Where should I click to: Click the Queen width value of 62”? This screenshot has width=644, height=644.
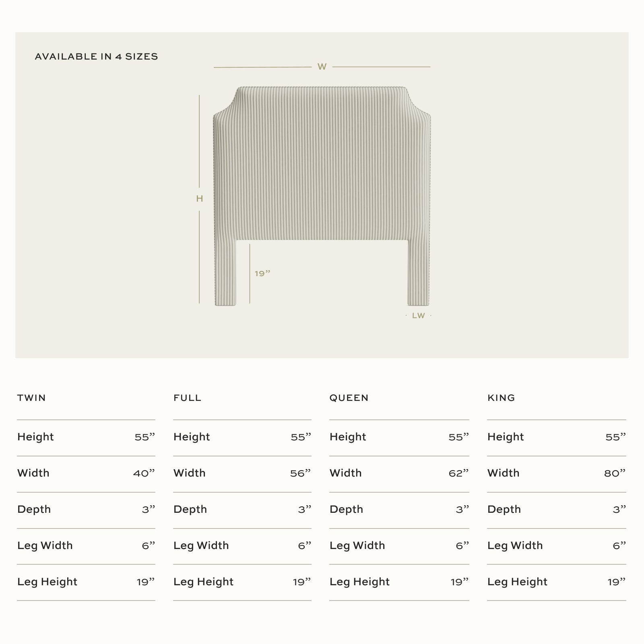click(459, 473)
